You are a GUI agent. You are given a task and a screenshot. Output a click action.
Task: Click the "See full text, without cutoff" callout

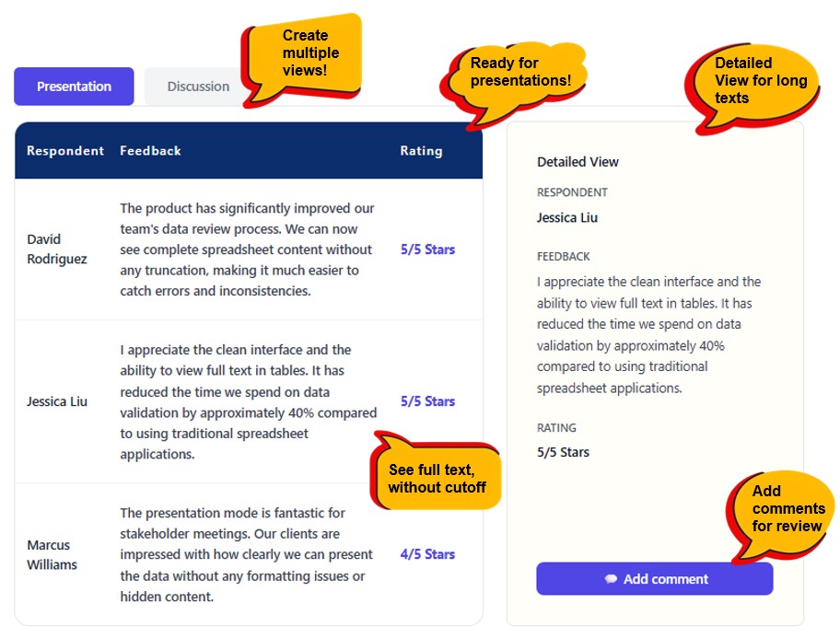click(437, 479)
